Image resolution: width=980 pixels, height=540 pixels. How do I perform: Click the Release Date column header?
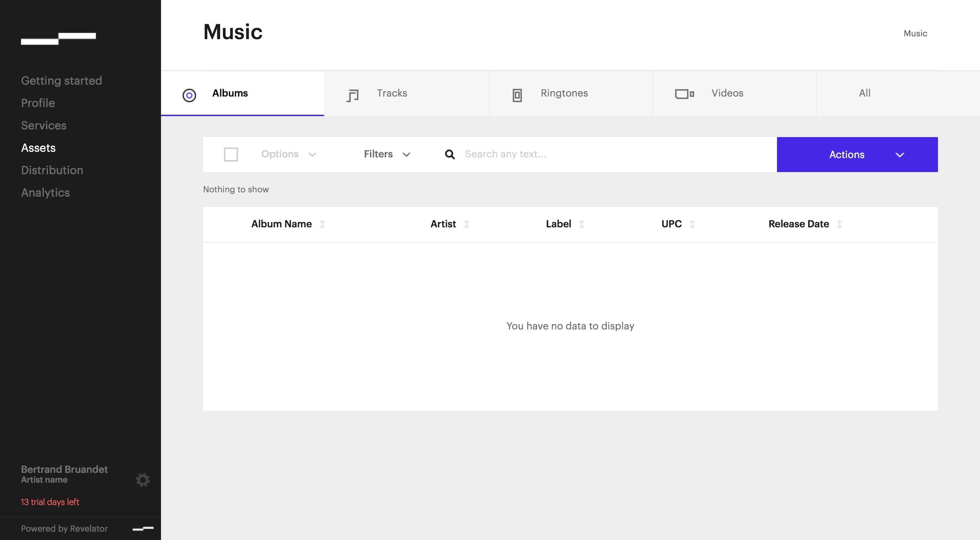[x=798, y=224]
